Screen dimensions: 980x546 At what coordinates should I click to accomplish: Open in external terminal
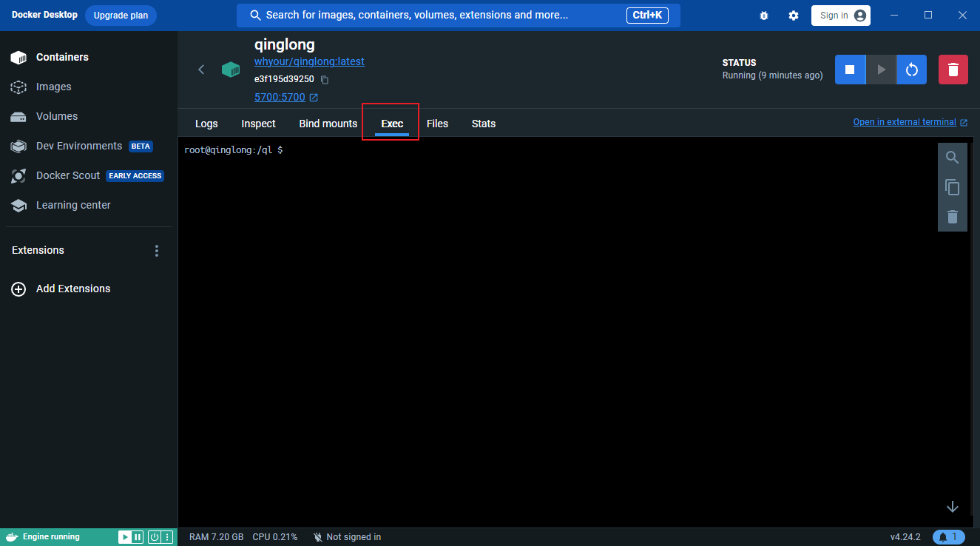point(905,121)
